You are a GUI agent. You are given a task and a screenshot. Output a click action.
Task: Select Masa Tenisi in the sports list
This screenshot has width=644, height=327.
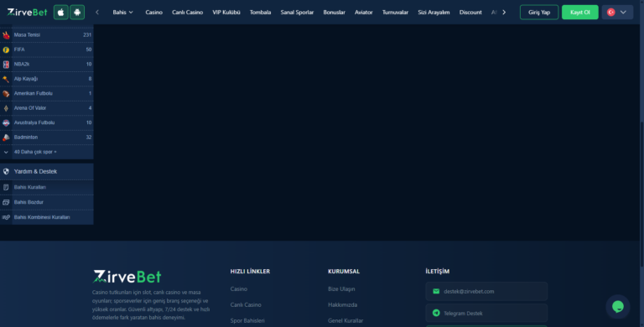click(46, 35)
